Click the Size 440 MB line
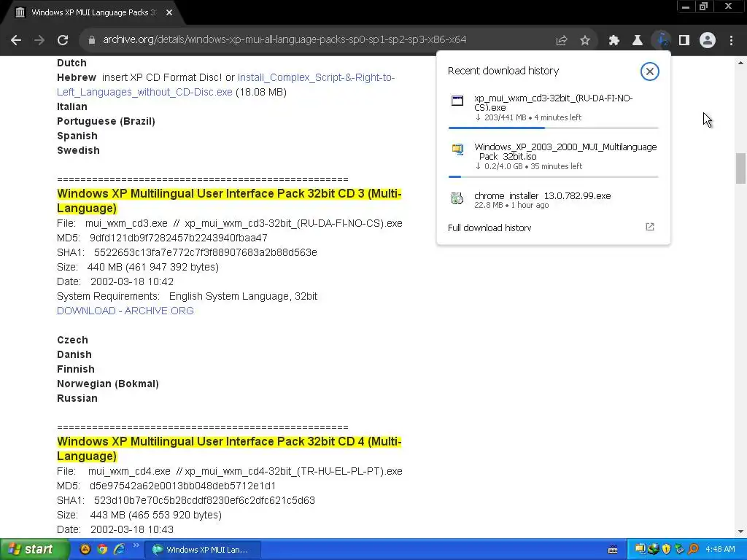 tap(138, 267)
